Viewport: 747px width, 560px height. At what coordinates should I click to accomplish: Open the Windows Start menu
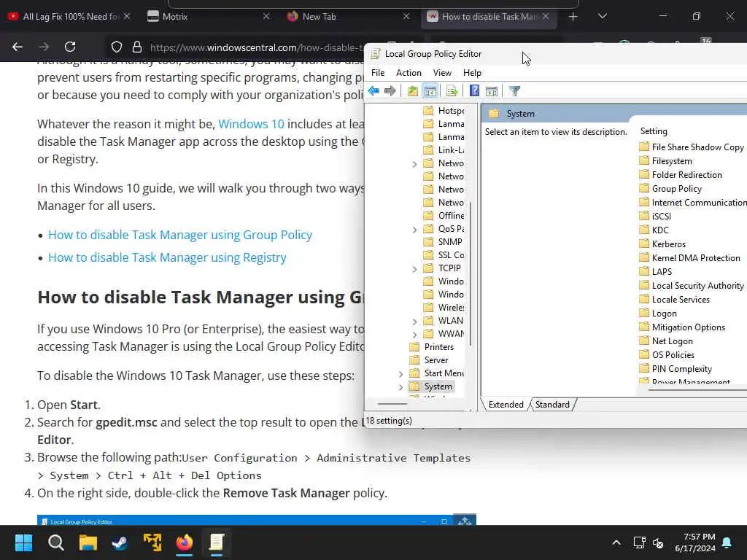[x=23, y=542]
